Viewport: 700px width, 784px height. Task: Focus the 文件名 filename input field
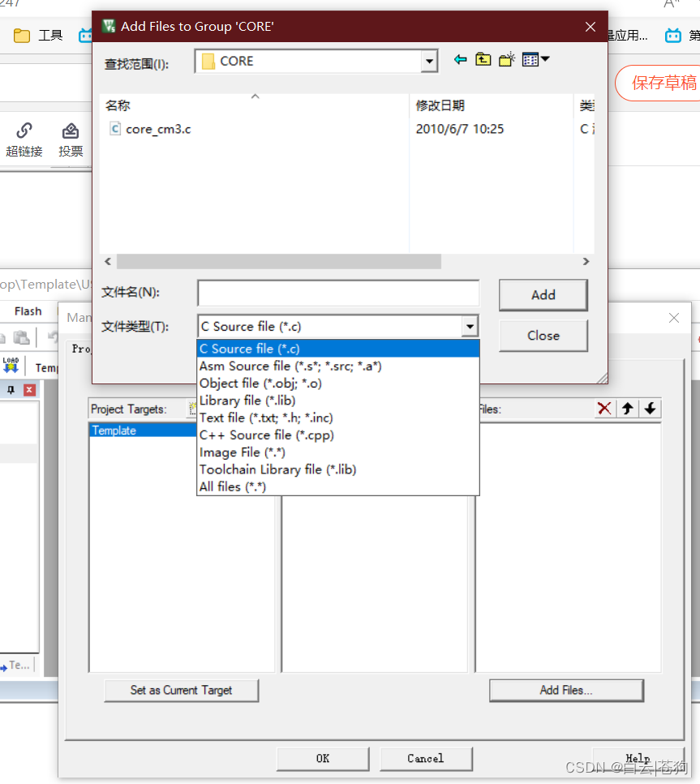338,293
